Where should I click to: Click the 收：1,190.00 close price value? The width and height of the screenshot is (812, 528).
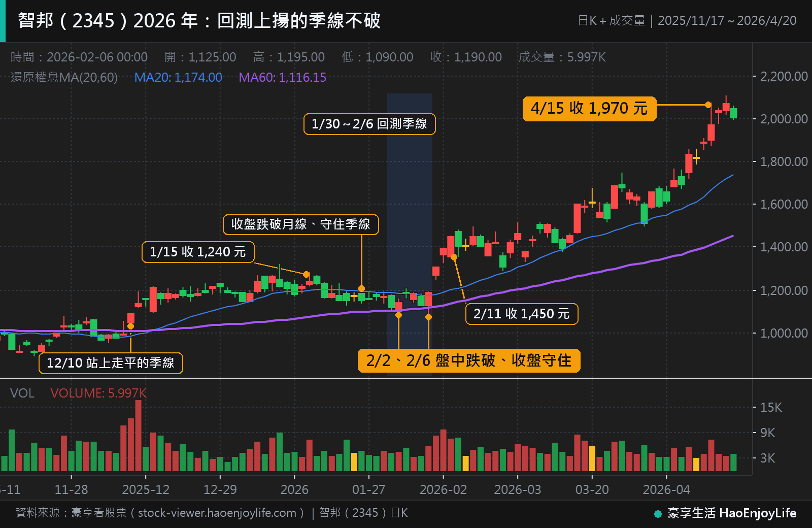pos(466,57)
